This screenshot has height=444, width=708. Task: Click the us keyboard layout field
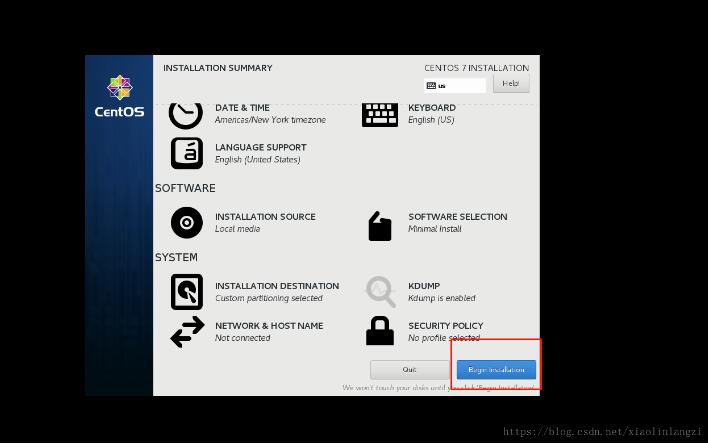point(455,86)
